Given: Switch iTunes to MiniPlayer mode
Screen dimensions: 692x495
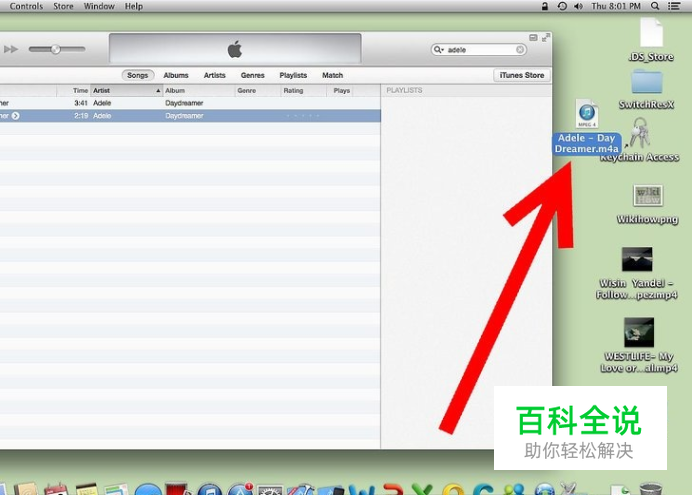Looking at the screenshot, I should click(533, 38).
